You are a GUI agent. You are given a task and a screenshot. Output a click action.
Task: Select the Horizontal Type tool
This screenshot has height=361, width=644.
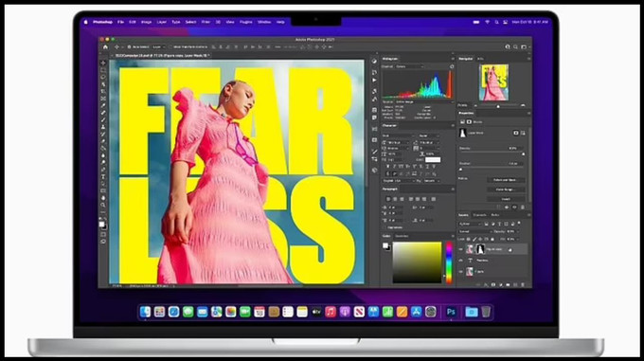tap(103, 176)
